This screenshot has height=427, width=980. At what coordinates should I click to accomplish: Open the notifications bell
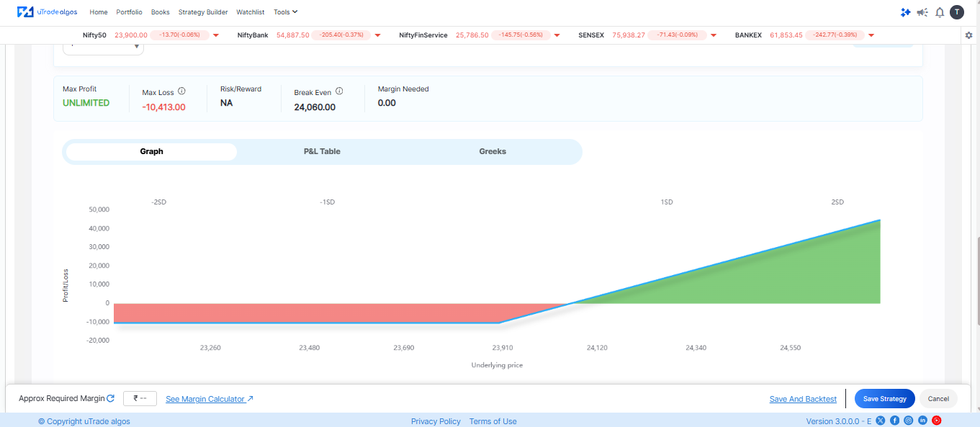940,12
